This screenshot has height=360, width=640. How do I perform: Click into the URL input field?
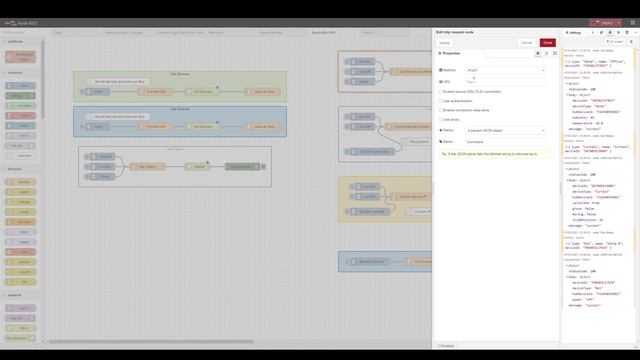point(505,82)
